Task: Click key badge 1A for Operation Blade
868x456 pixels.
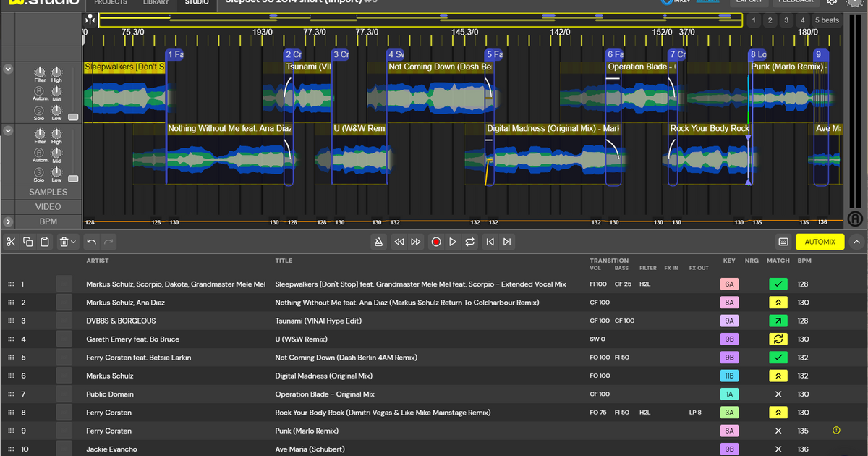Action: 729,394
